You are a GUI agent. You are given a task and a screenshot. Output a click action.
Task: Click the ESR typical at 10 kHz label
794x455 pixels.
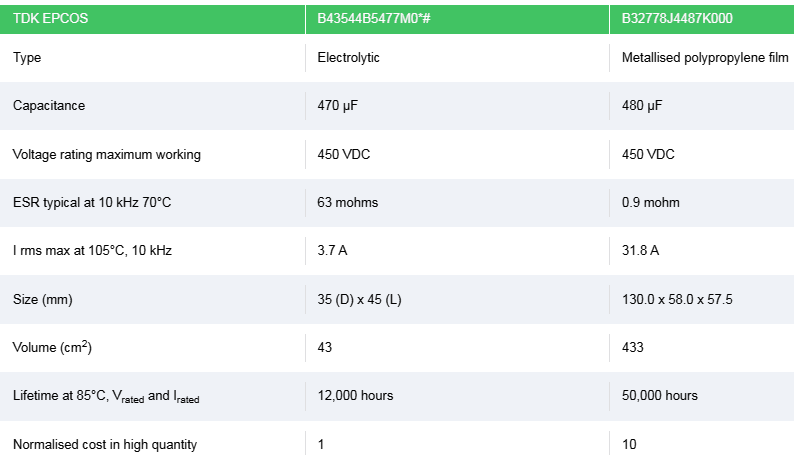92,202
